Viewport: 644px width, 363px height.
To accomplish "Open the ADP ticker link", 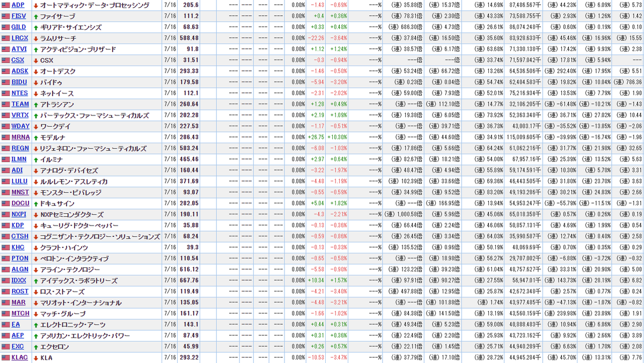I will coord(18,5).
